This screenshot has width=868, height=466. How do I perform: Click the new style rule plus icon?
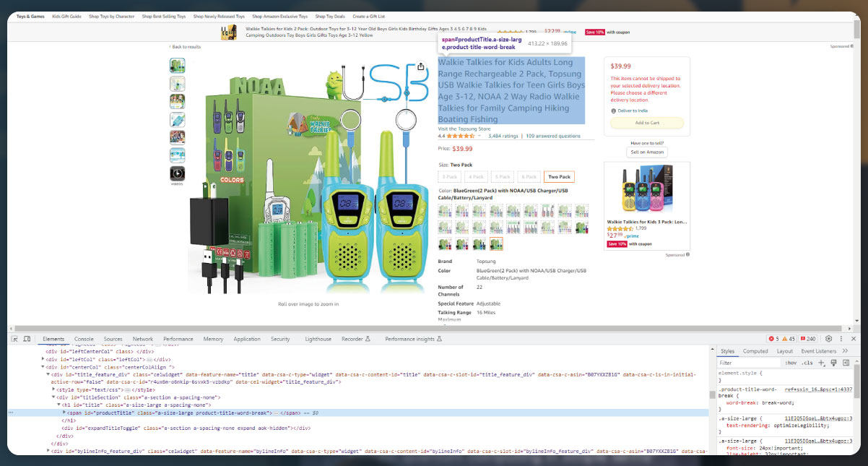pos(822,363)
